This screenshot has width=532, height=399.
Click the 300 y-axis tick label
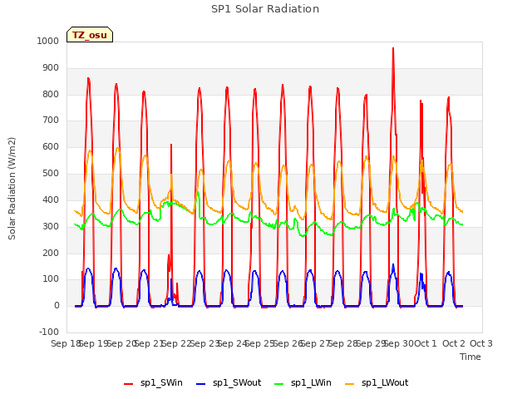tap(51, 226)
